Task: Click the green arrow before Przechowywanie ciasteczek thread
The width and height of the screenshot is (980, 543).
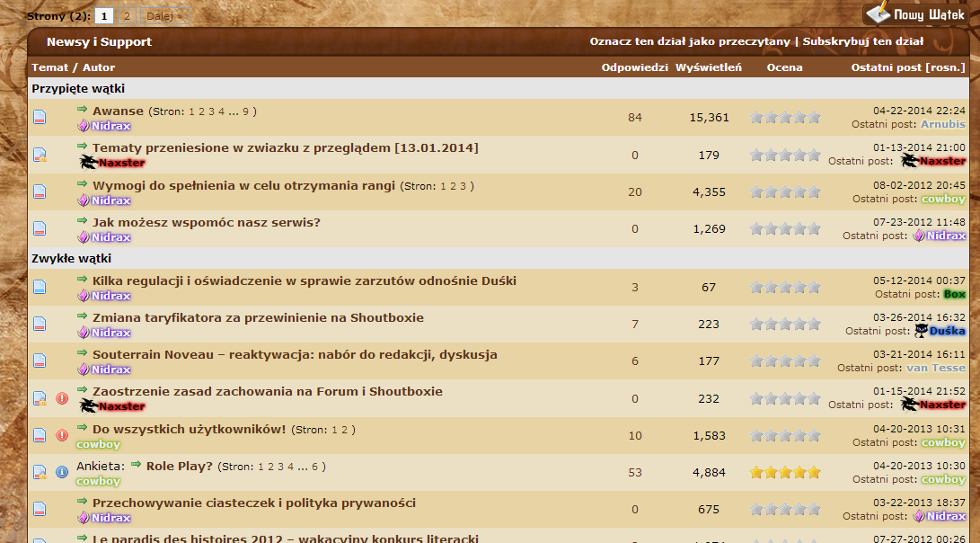Action: click(83, 502)
